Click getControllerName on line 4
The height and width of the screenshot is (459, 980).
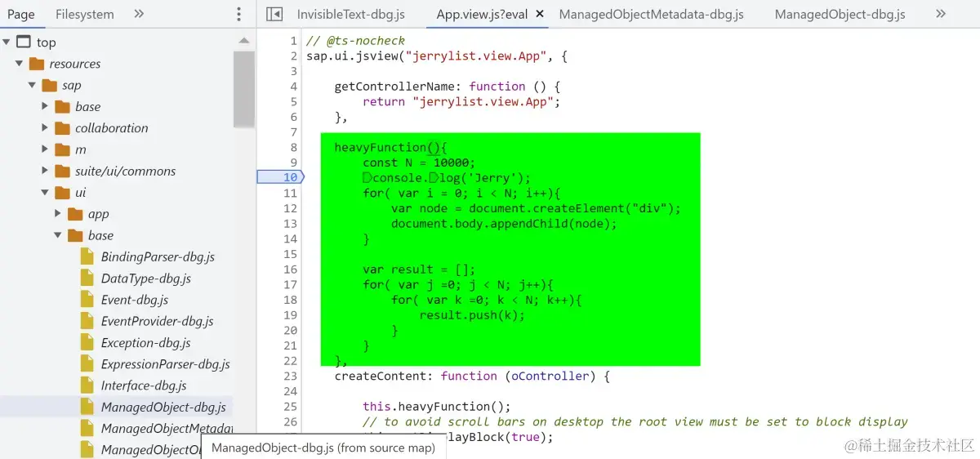tap(394, 86)
